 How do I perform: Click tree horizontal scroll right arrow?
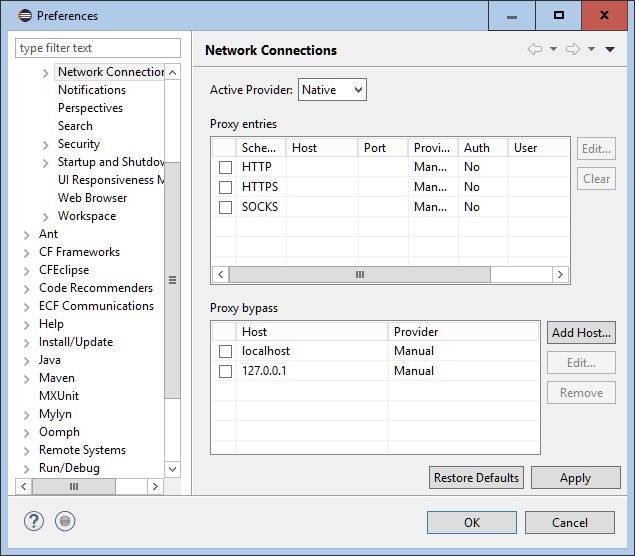[x=155, y=486]
